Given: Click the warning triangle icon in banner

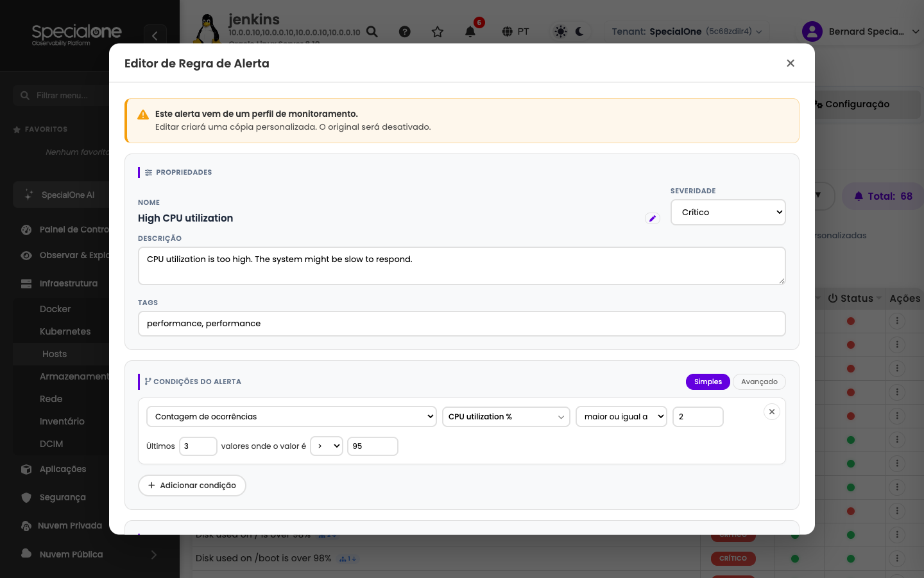Looking at the screenshot, I should pos(143,114).
